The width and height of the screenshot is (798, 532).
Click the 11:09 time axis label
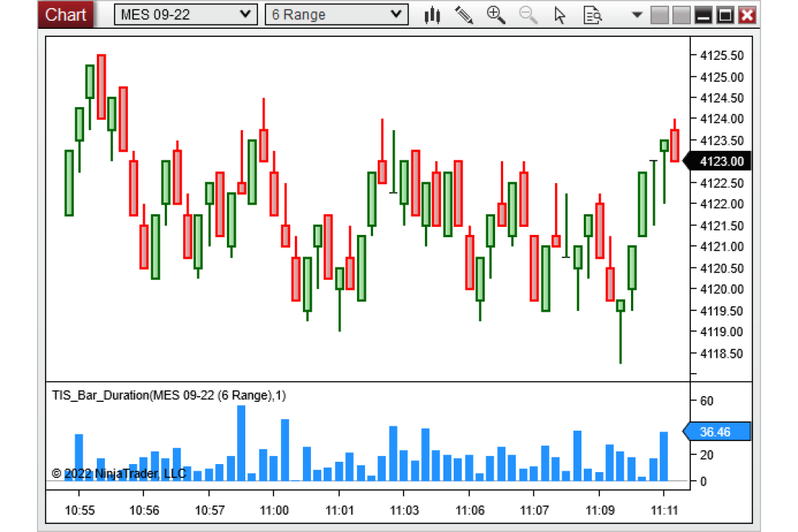pyautogui.click(x=600, y=510)
